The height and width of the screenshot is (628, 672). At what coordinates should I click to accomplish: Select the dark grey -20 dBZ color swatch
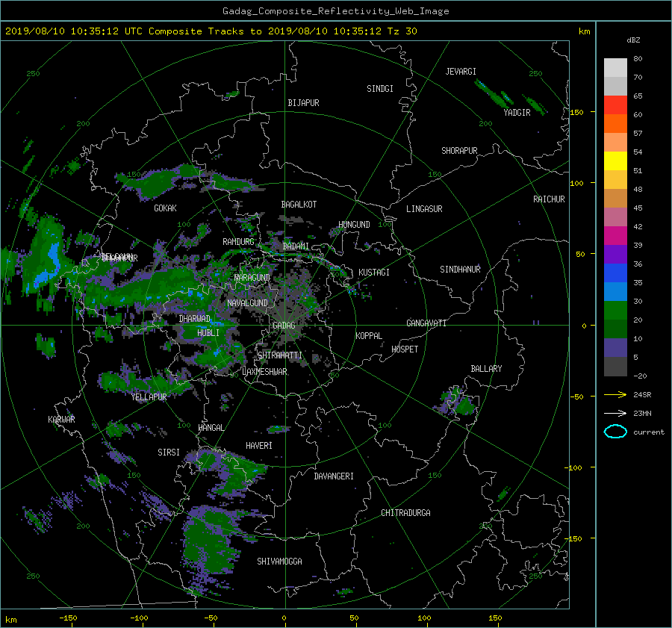[615, 367]
